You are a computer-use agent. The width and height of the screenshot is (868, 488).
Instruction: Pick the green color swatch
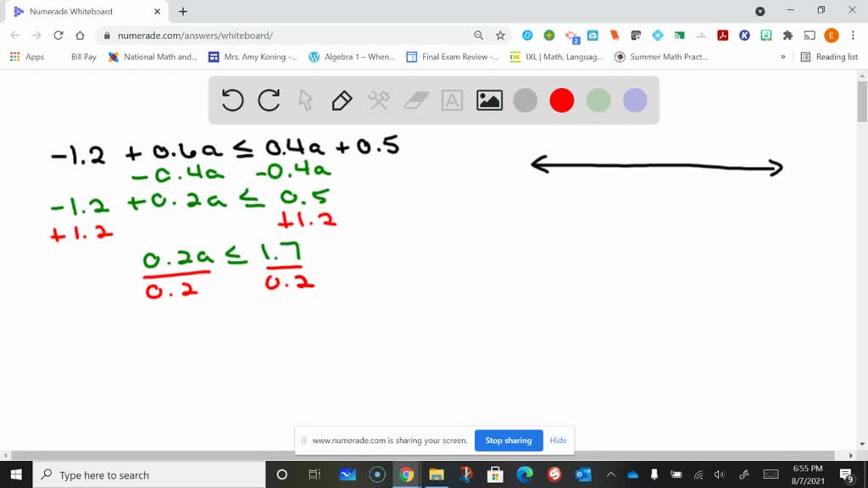pyautogui.click(x=598, y=101)
